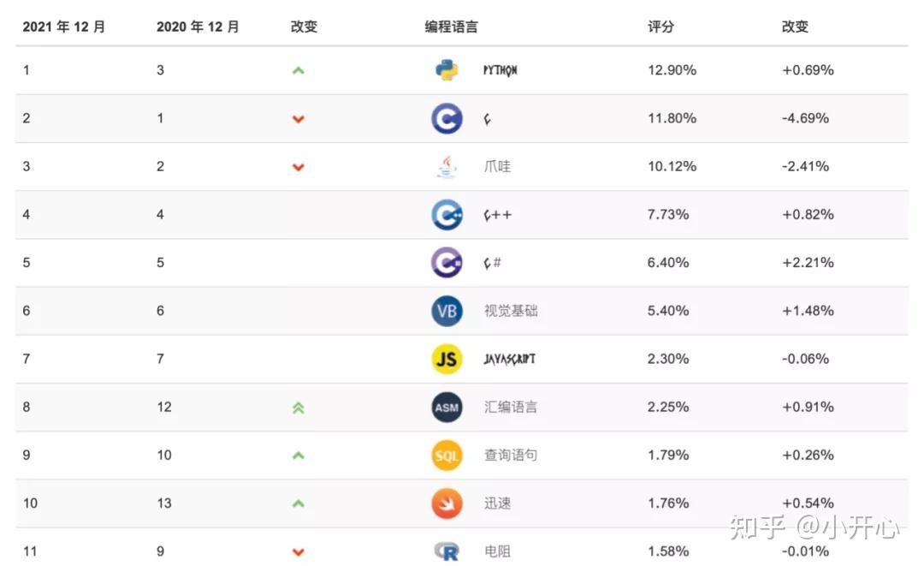Click the red down arrow in C row

pos(298,119)
